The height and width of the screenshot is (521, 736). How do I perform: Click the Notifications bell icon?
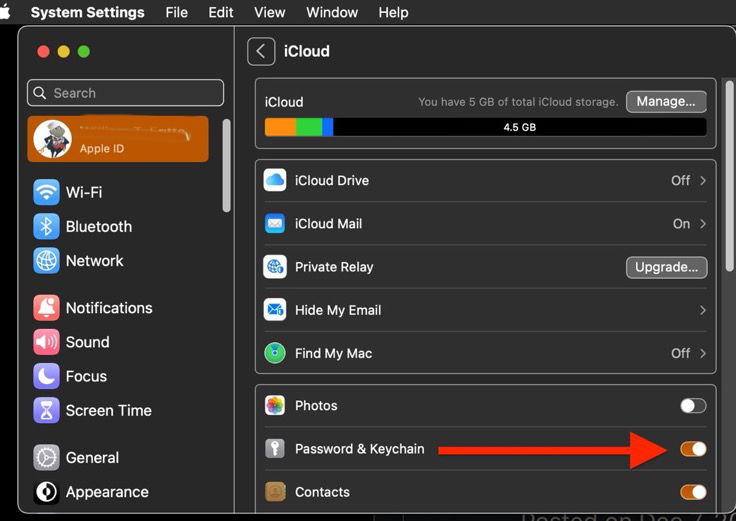(46, 307)
